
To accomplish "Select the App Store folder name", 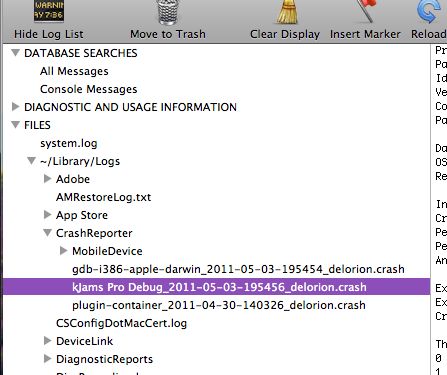I will [82, 215].
